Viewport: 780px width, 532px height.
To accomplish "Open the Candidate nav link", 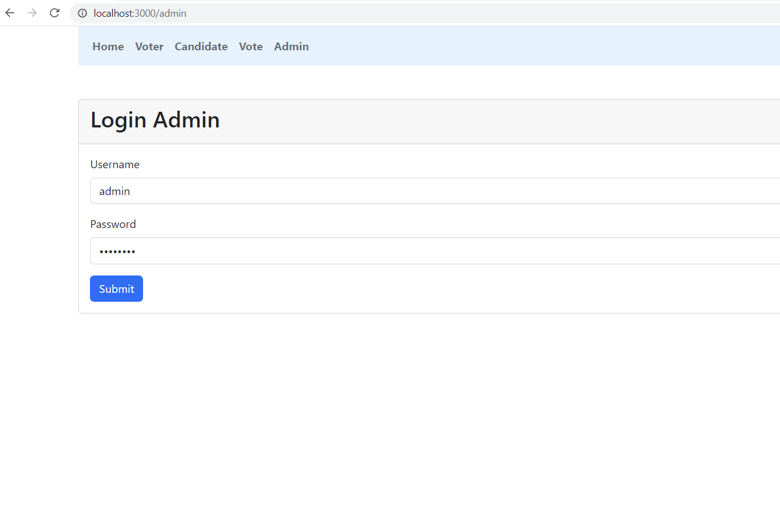I will point(201,46).
